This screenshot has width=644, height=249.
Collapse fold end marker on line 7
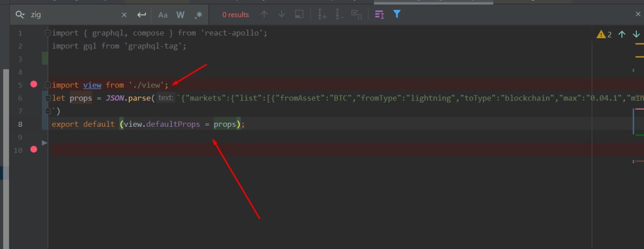coord(47,111)
